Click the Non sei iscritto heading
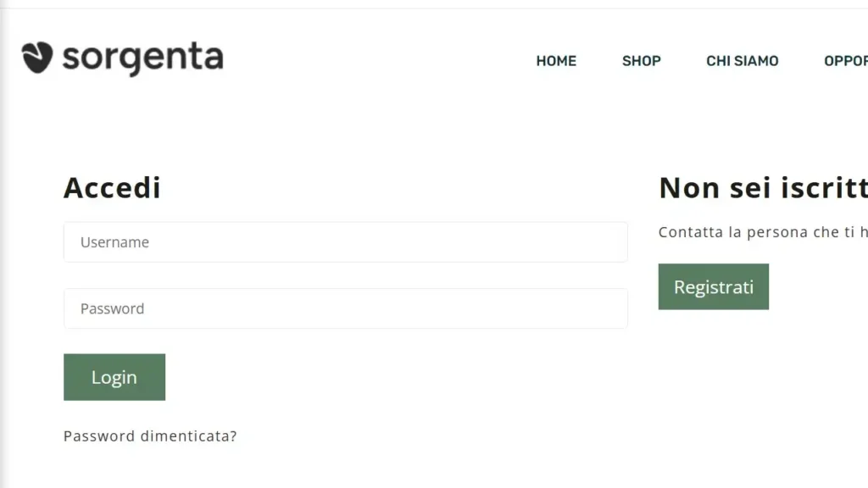The height and width of the screenshot is (488, 868). [762, 187]
